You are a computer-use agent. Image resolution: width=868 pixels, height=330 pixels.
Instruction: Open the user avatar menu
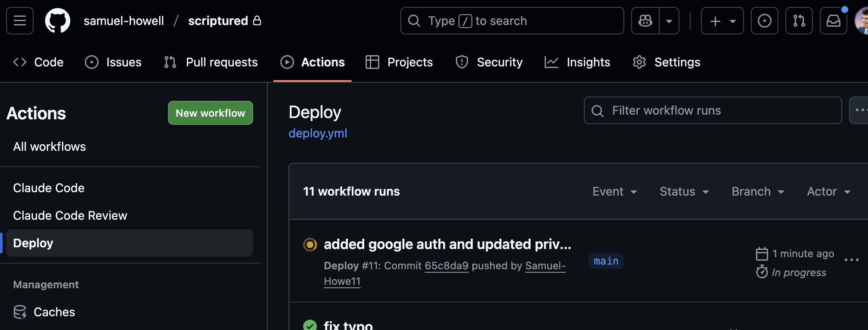point(862,21)
